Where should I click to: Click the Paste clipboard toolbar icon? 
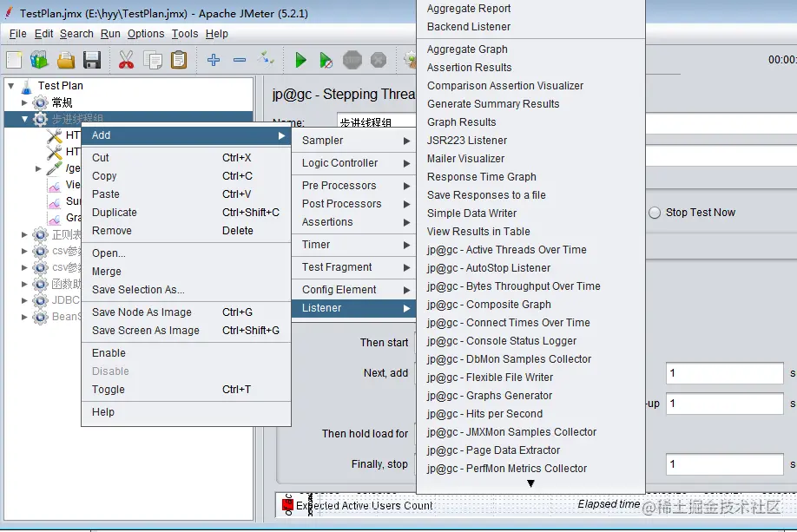click(179, 60)
